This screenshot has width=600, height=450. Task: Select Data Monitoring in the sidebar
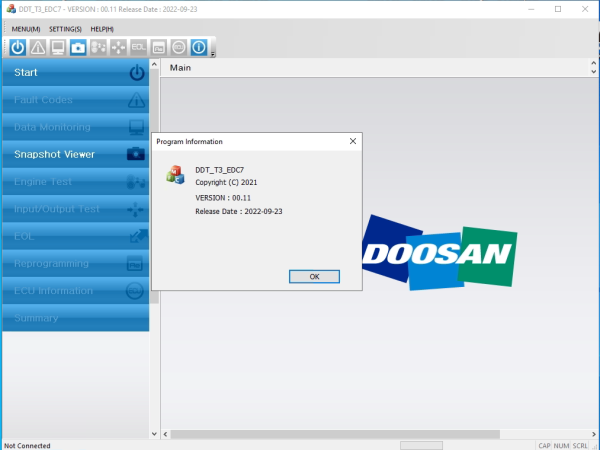pyautogui.click(x=75, y=127)
